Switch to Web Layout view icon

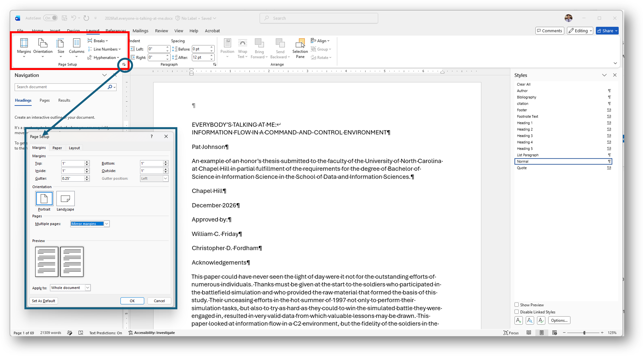(x=554, y=333)
